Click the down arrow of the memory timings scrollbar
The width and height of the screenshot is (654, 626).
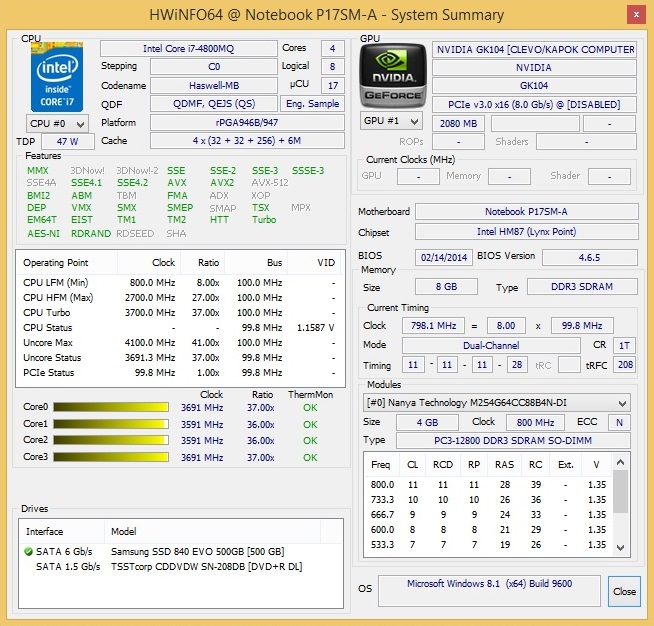pos(620,548)
